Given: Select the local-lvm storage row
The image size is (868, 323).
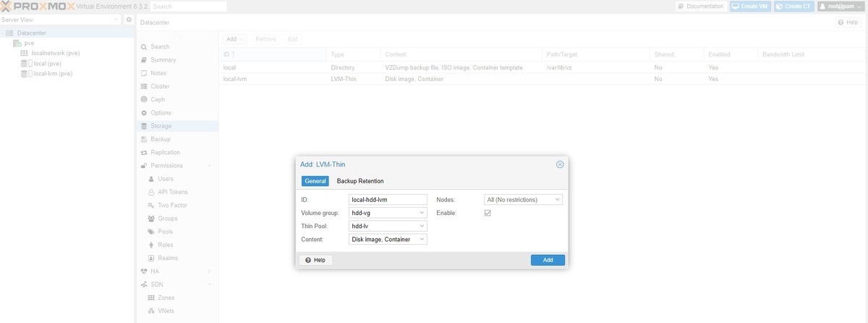Looking at the screenshot, I should [542, 79].
